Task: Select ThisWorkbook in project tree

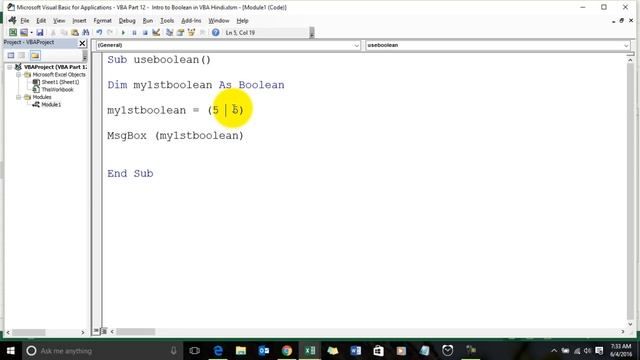Action: [57, 89]
